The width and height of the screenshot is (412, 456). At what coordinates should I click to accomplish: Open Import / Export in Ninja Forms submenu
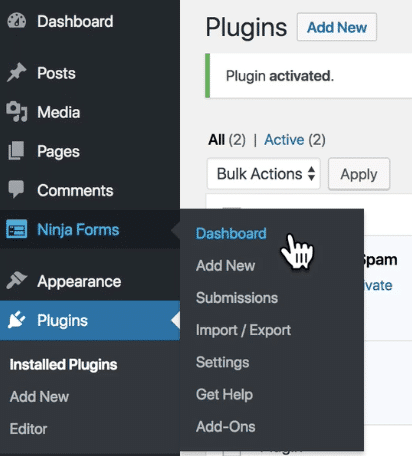tap(243, 330)
